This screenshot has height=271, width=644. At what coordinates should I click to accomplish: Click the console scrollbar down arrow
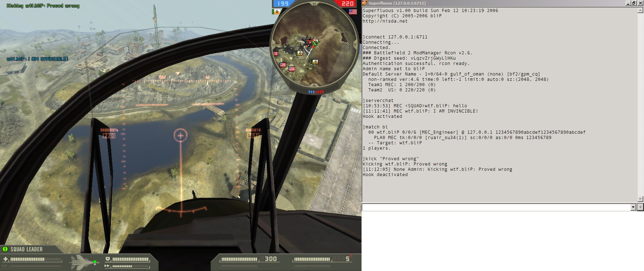tap(640, 199)
